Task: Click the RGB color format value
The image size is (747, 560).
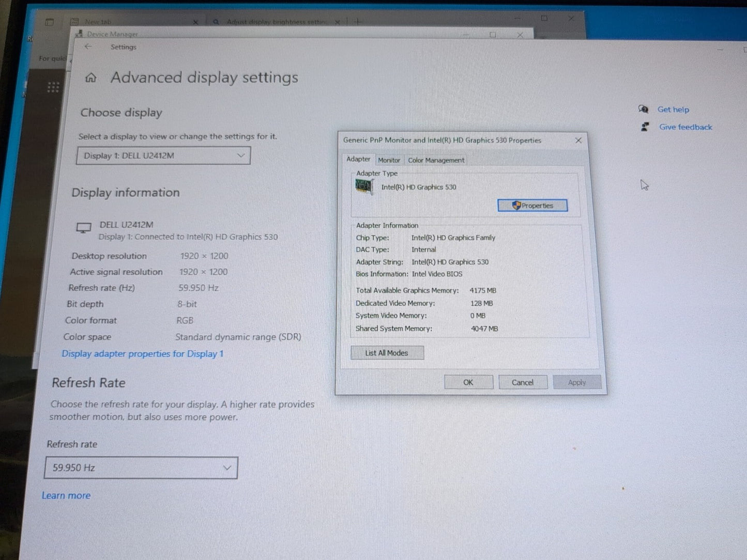Action: tap(185, 320)
